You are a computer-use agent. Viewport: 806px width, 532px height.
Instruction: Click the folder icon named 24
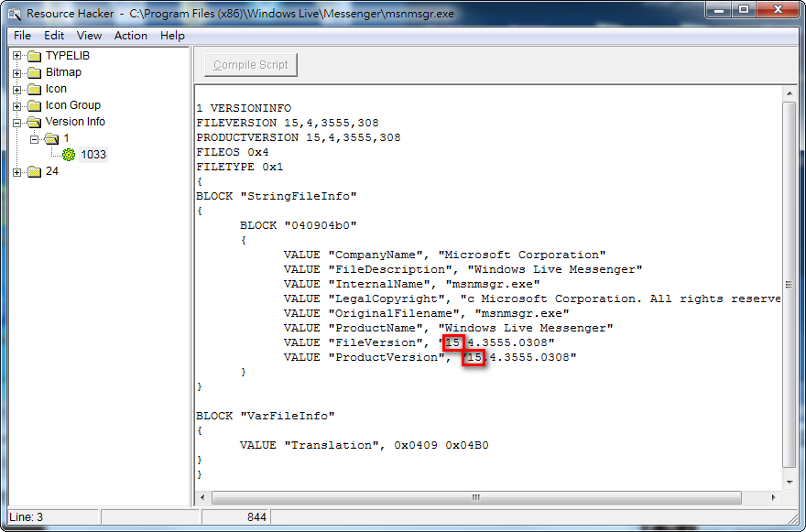35,171
